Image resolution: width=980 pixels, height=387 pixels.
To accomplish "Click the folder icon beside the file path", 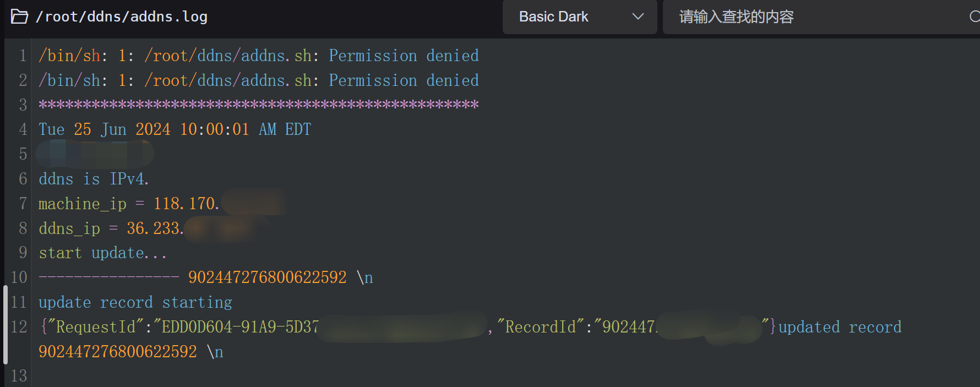I will [20, 17].
